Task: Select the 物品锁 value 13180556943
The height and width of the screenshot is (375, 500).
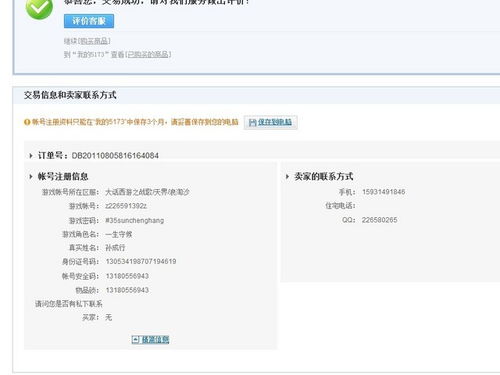Action: tap(127, 290)
